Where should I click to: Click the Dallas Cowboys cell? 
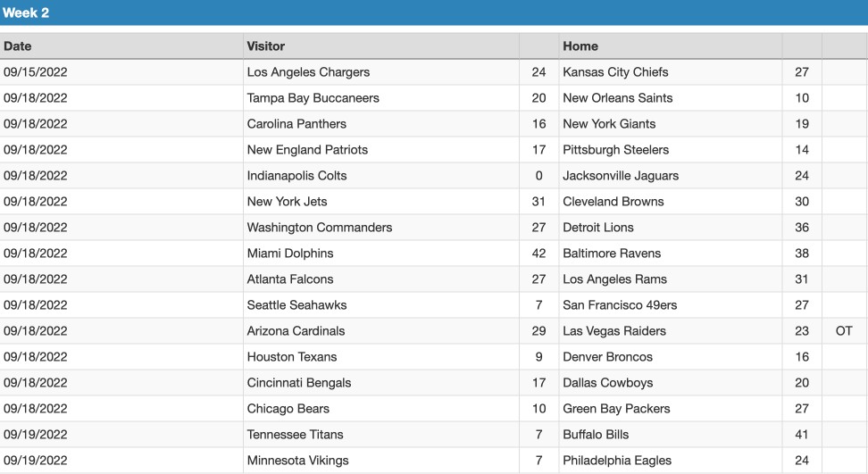point(671,383)
